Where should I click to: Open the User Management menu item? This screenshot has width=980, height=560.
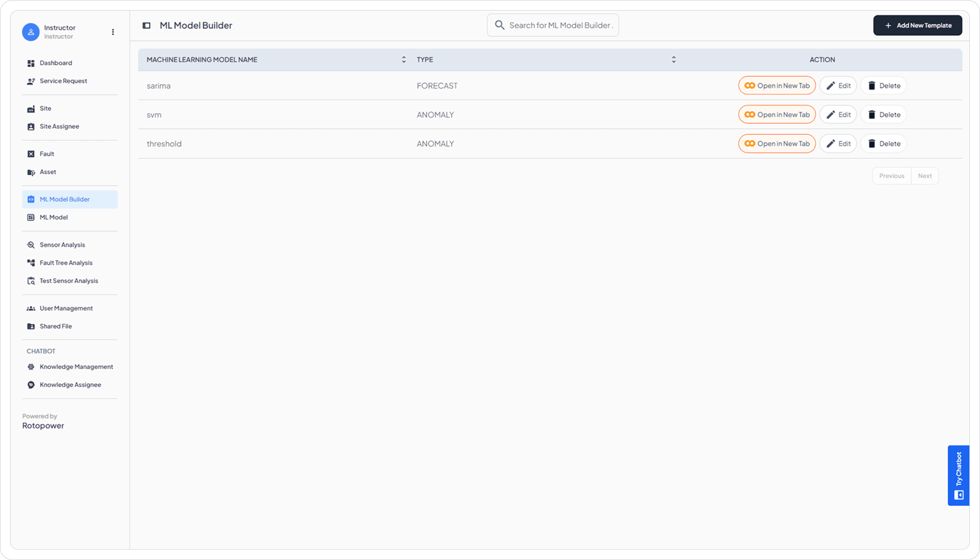(66, 309)
